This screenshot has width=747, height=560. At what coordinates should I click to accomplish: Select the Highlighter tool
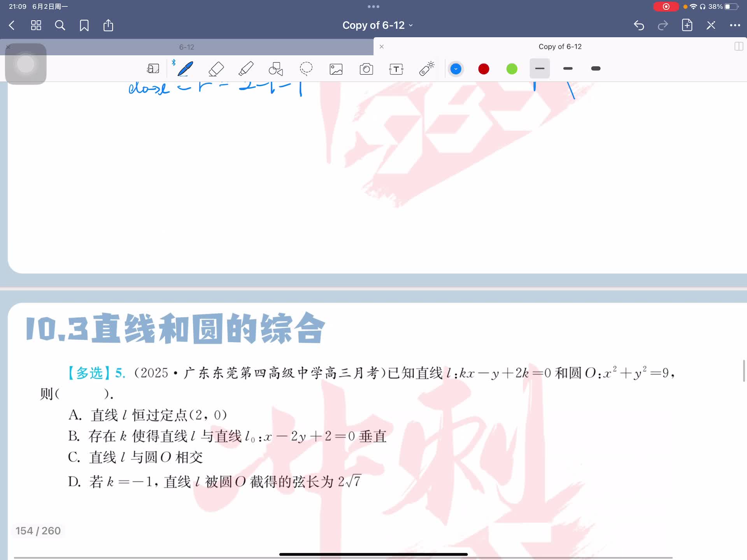[246, 69]
